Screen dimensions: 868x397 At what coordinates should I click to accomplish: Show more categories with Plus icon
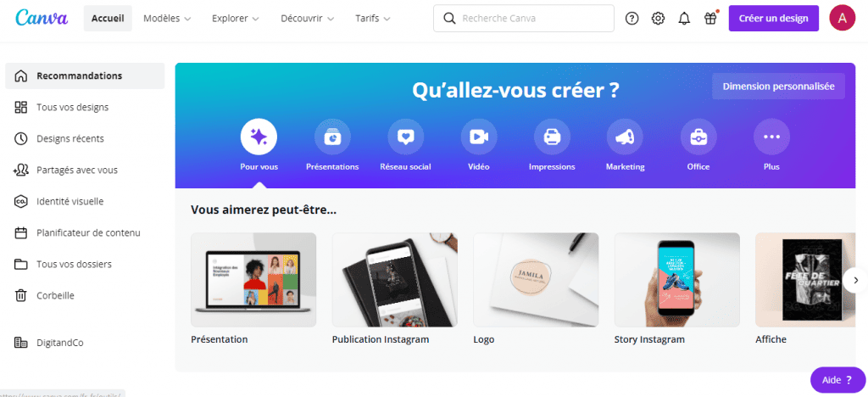(x=771, y=137)
